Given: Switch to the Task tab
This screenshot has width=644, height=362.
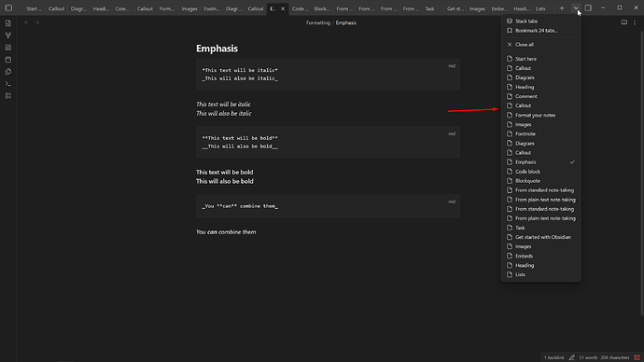Looking at the screenshot, I should (x=429, y=8).
